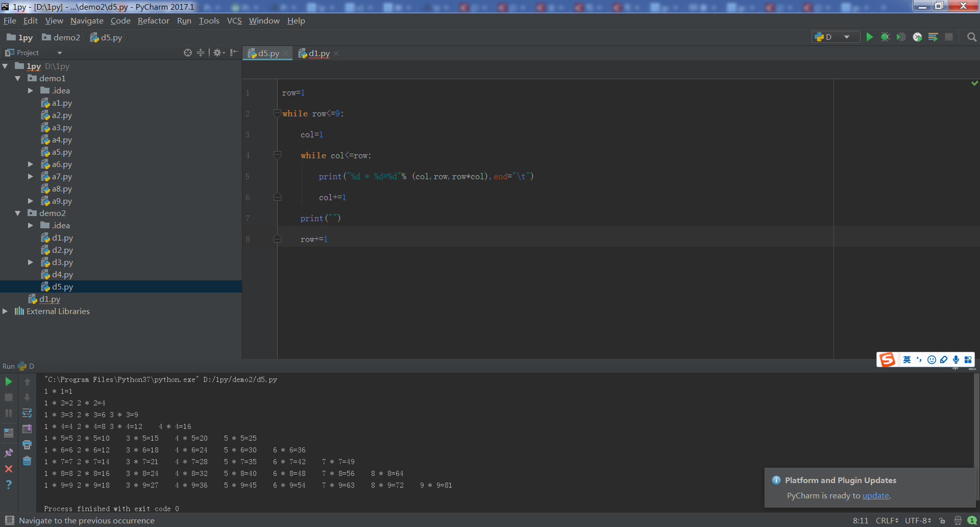Collapse all using the Project panel icon
This screenshot has height=527, width=980.
tap(201, 53)
